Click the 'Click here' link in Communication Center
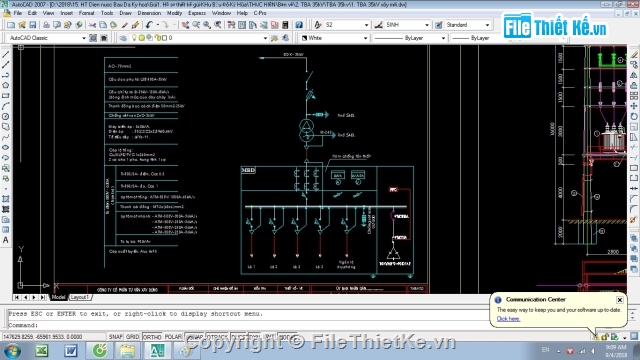The height and width of the screenshot is (360, 640). coord(508,319)
